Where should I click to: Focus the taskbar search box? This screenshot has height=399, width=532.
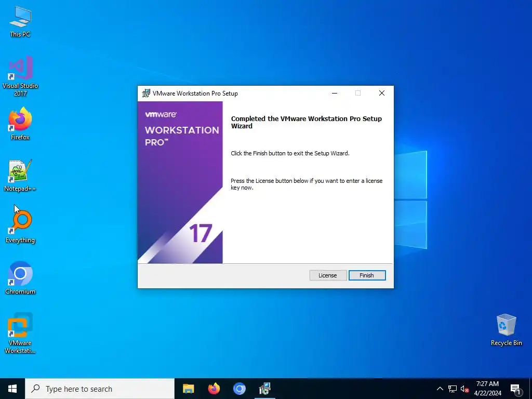tap(100, 389)
